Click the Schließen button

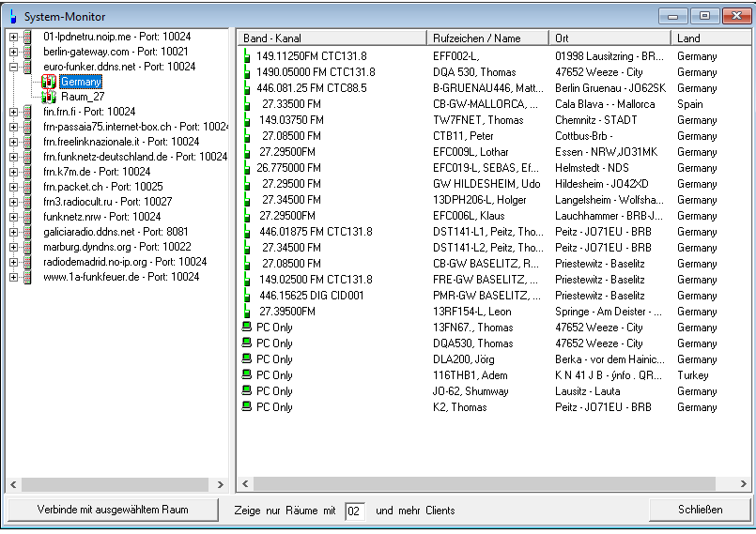point(700,510)
